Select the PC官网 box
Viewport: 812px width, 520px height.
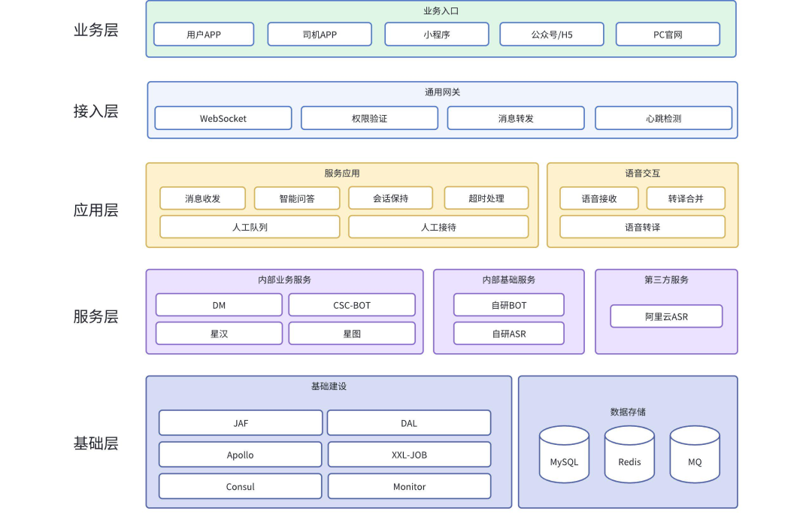point(668,34)
